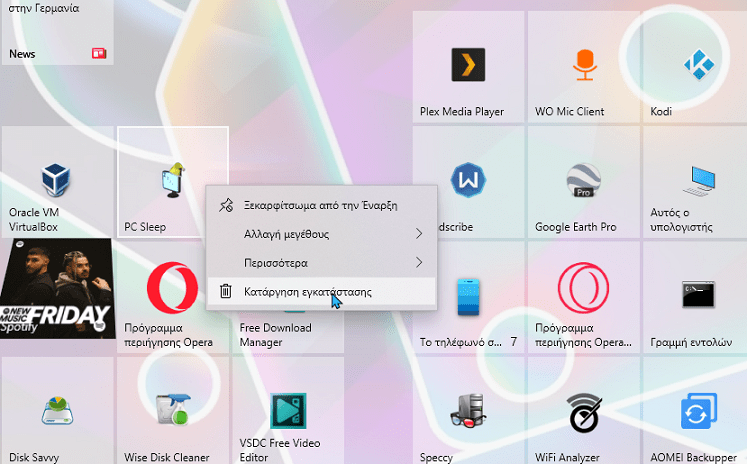The width and height of the screenshot is (747, 464).
Task: Choose Ξεκαρφίτσωμα από την Έναρξη menu entry
Action: coord(322,205)
